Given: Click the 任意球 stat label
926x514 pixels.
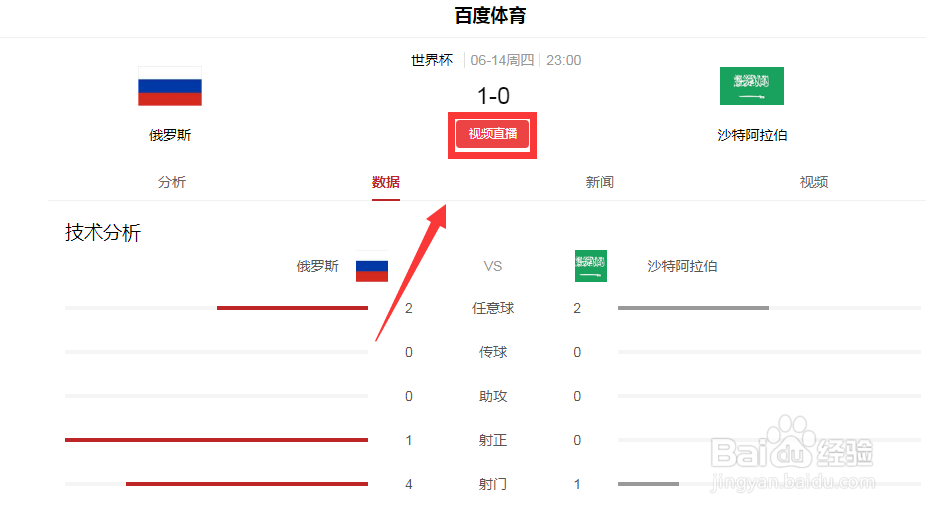Looking at the screenshot, I should pyautogui.click(x=493, y=308).
